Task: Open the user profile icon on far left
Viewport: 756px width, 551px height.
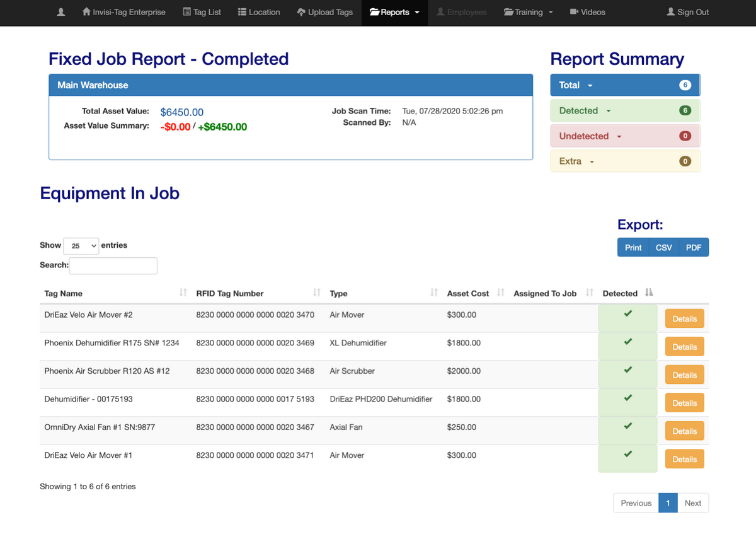Action: 60,12
